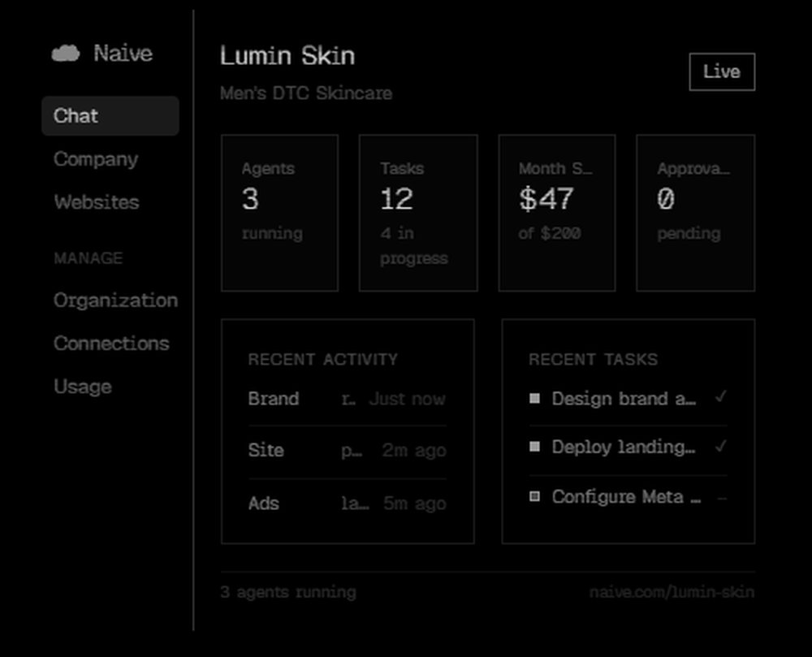Click the Naive brand name
The height and width of the screenshot is (657, 812).
pos(123,54)
